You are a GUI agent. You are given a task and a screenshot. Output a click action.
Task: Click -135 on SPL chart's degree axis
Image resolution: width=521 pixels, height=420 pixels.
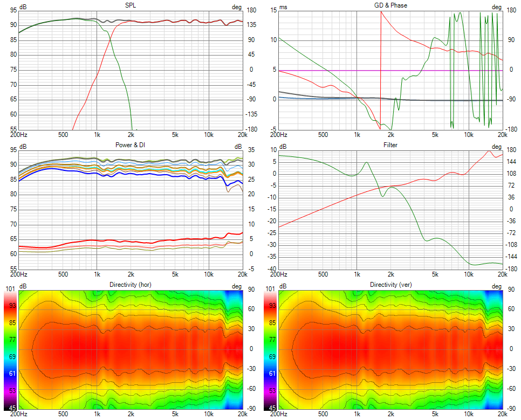pyautogui.click(x=251, y=114)
